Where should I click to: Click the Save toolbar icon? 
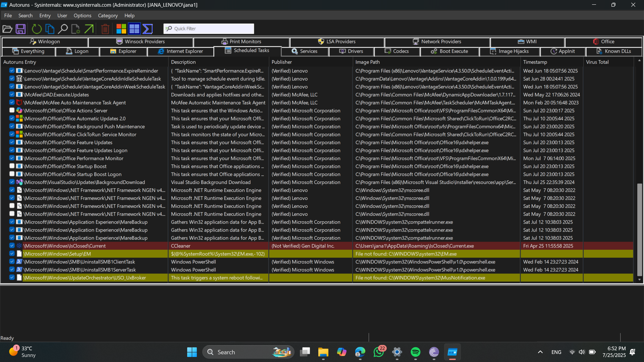[21, 29]
